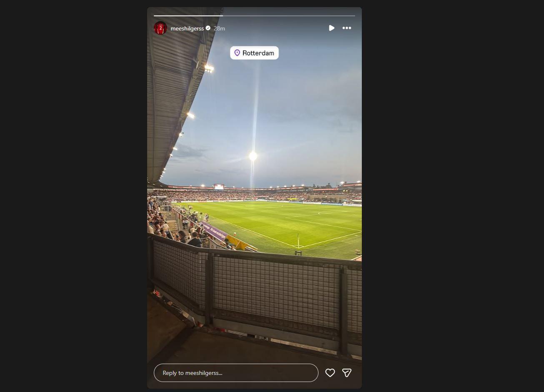Open the three-dot more options menu

pos(347,28)
